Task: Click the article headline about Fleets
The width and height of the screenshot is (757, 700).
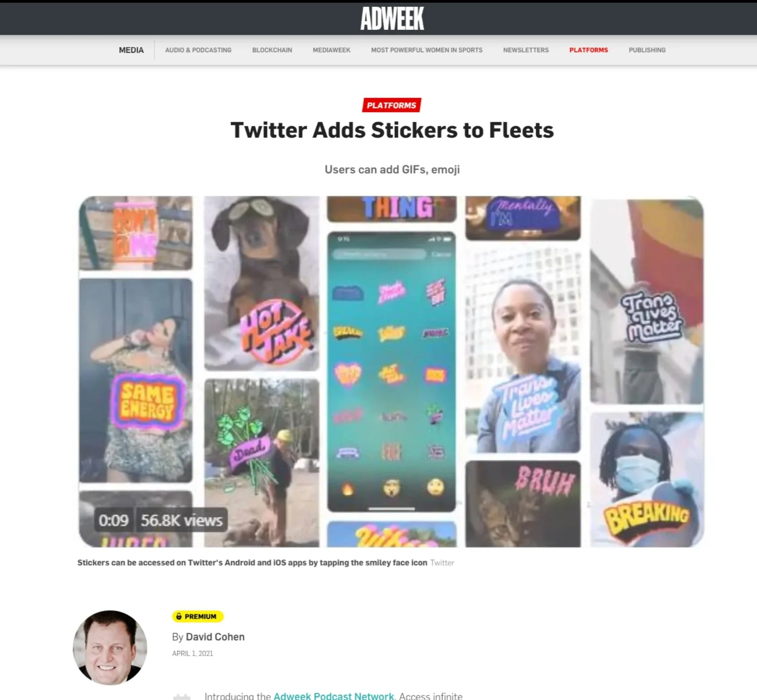Action: [392, 130]
